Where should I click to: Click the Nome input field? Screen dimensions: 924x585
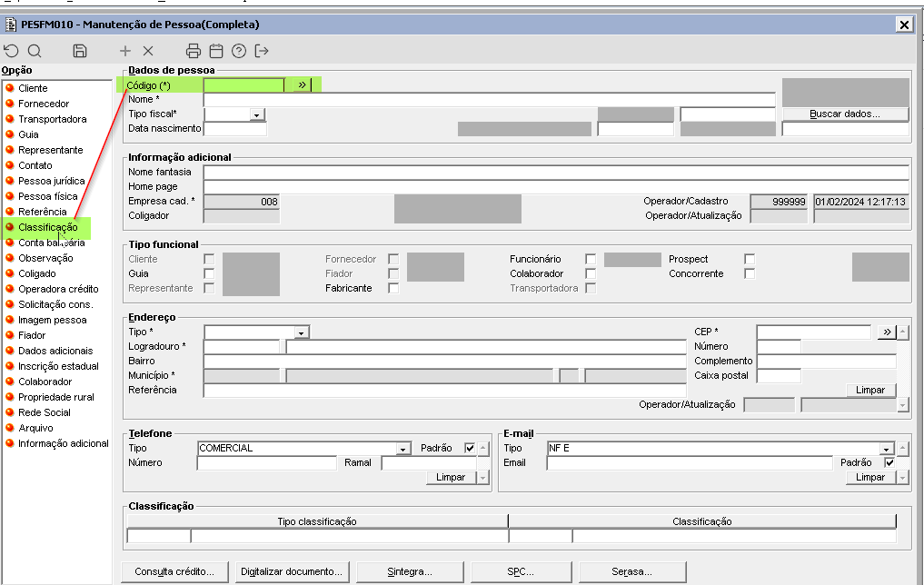click(x=490, y=100)
